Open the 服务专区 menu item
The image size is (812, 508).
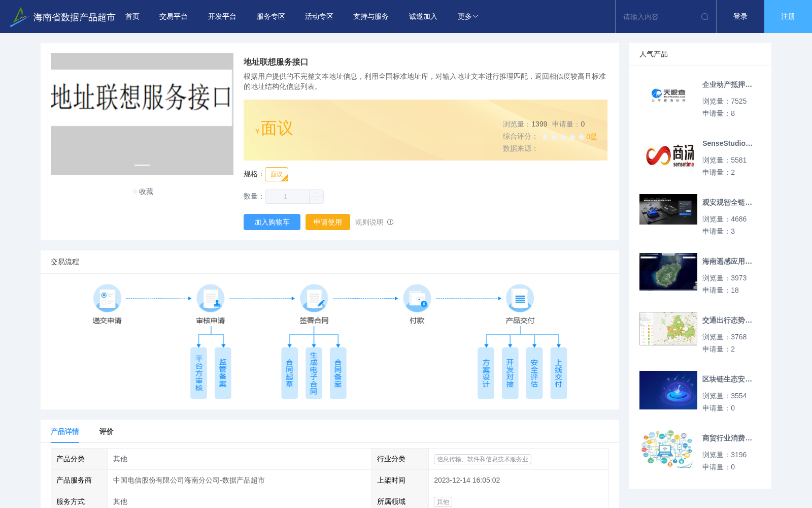271,17
